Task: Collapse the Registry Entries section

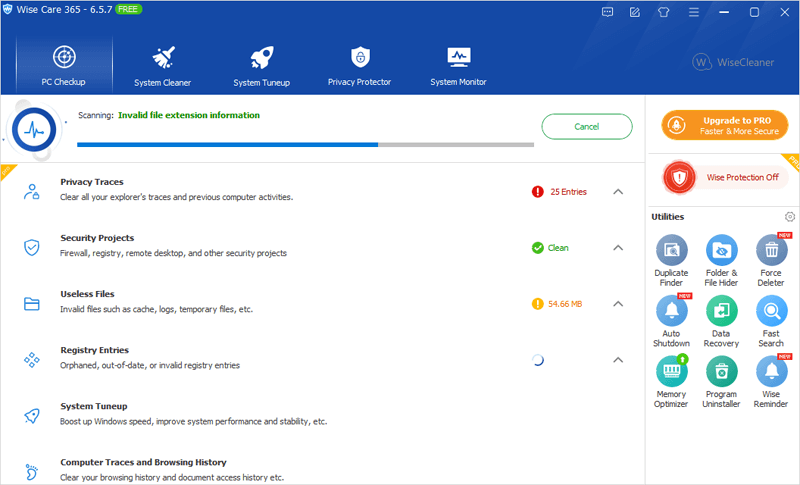Action: pos(618,360)
